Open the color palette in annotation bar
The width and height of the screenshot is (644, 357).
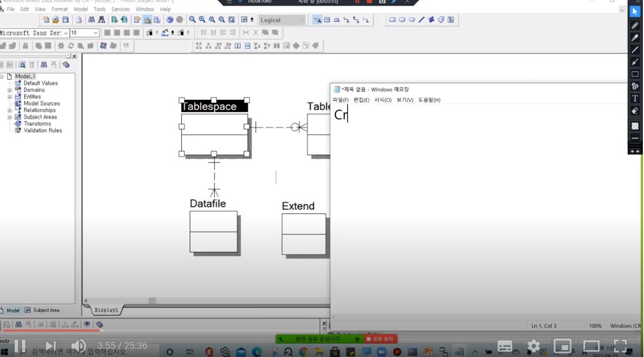[x=635, y=87]
